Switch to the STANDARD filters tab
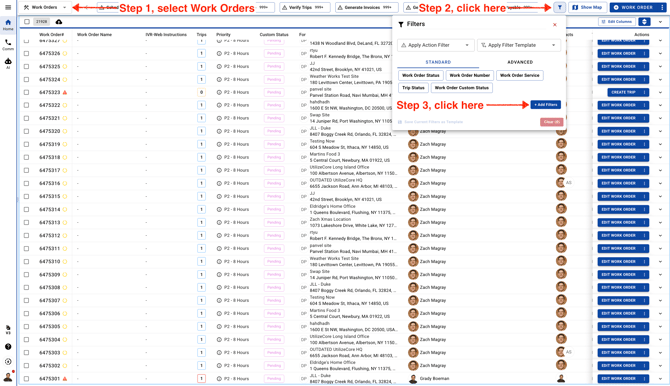Screen dimensions: 670x386 click(438, 62)
